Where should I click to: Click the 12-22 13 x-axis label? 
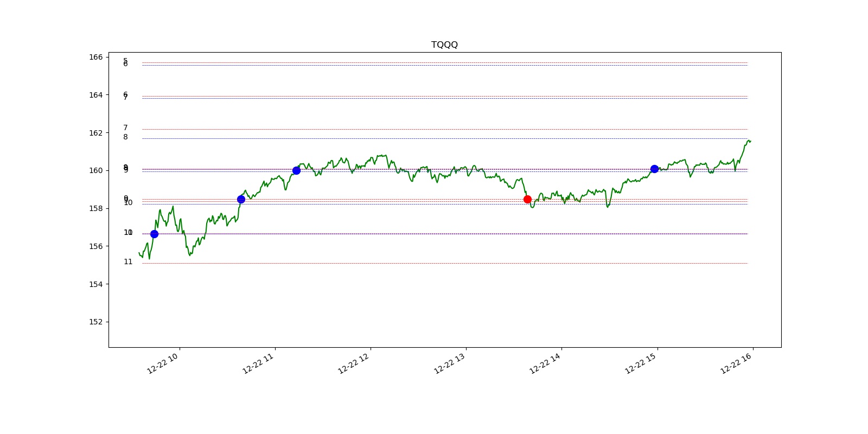coord(449,363)
